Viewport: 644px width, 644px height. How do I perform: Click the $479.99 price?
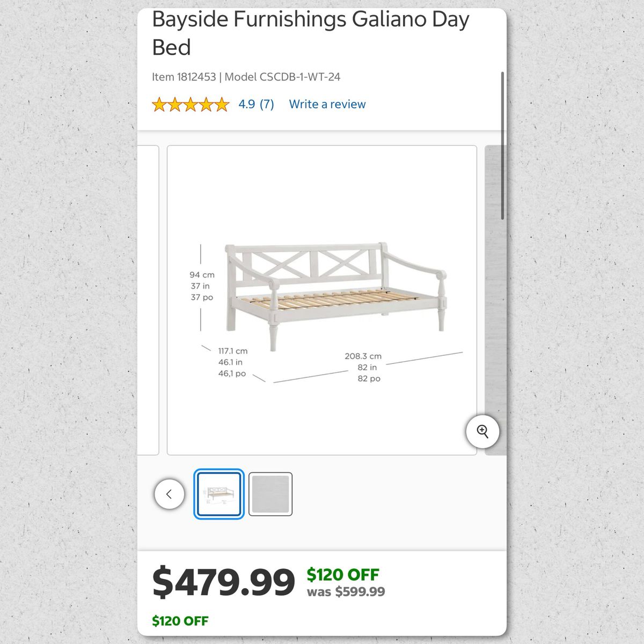click(223, 583)
